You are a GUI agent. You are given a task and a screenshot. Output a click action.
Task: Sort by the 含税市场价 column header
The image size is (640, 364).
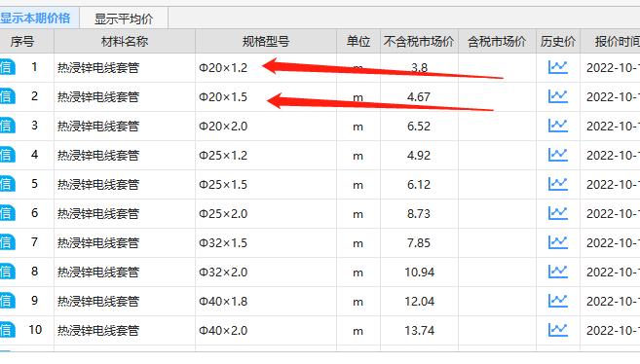click(497, 41)
